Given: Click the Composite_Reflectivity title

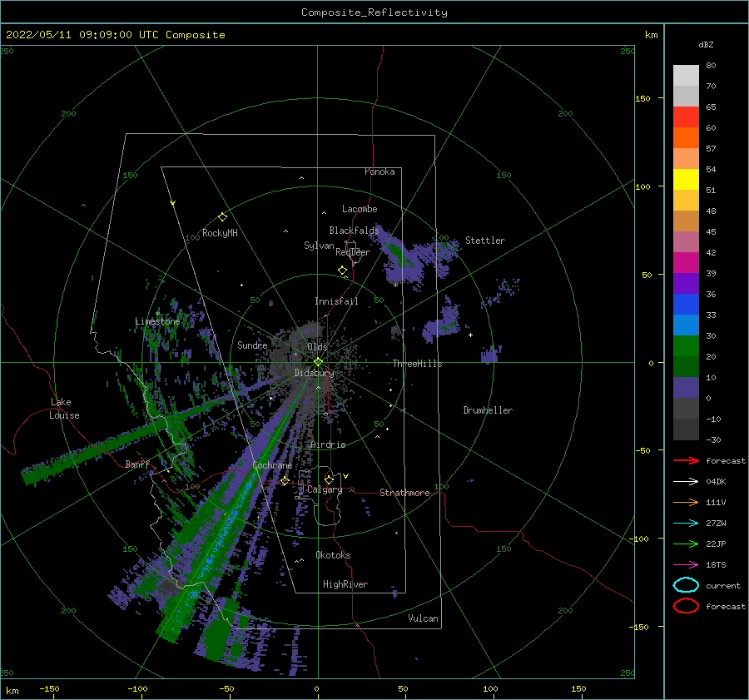Looking at the screenshot, I should tap(374, 12).
